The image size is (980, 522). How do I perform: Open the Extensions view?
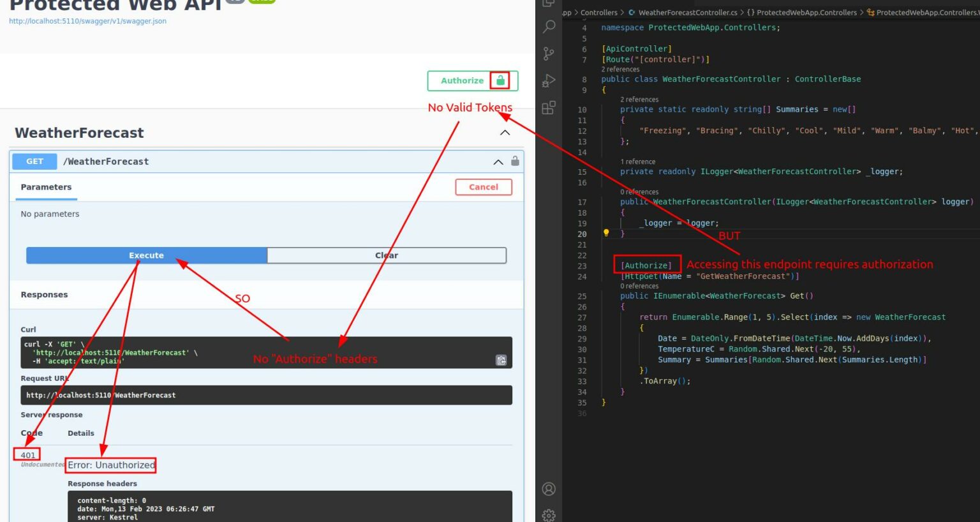(549, 108)
